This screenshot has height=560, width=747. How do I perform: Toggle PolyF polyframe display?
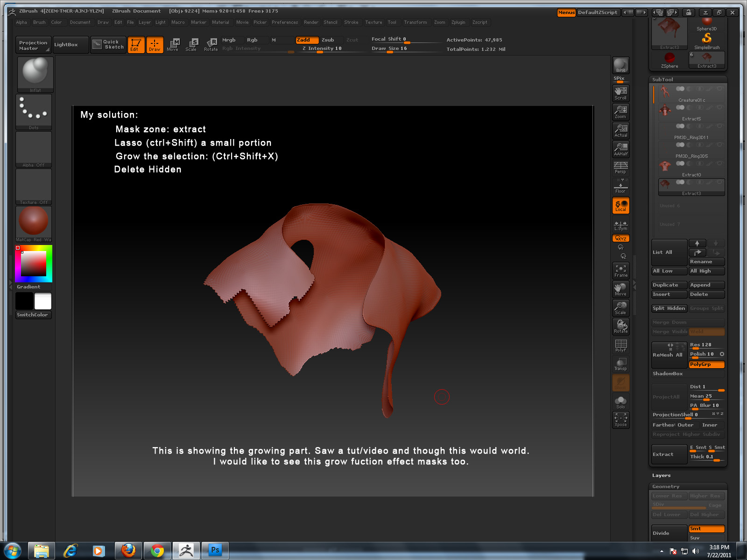(x=620, y=346)
